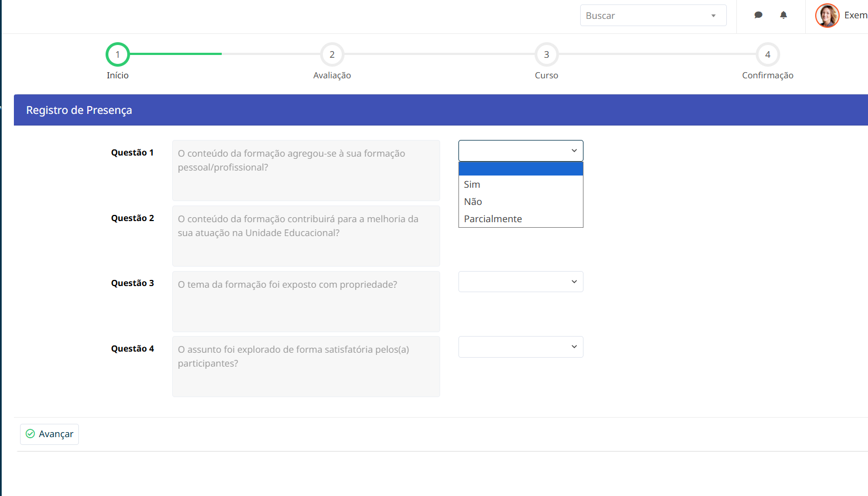This screenshot has height=496, width=868.
Task: Click the Questão 2 label
Action: pos(132,218)
